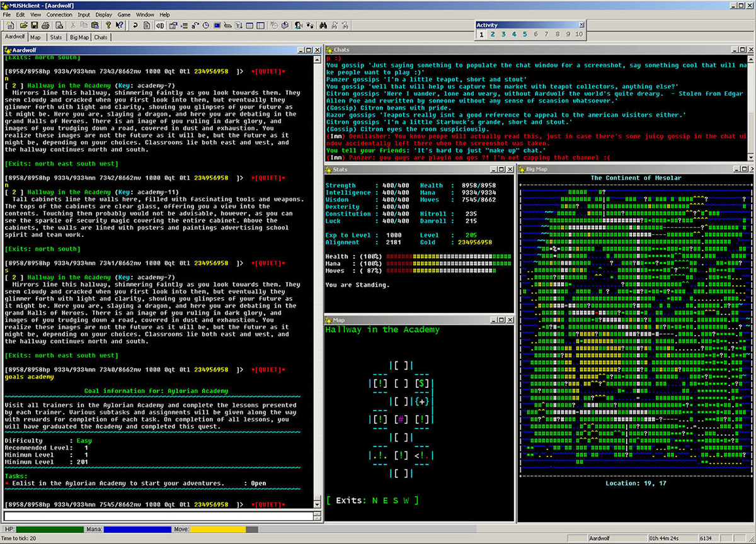Click Activity world button 10
Image resolution: width=756 pixels, height=544 pixels.
tap(579, 34)
